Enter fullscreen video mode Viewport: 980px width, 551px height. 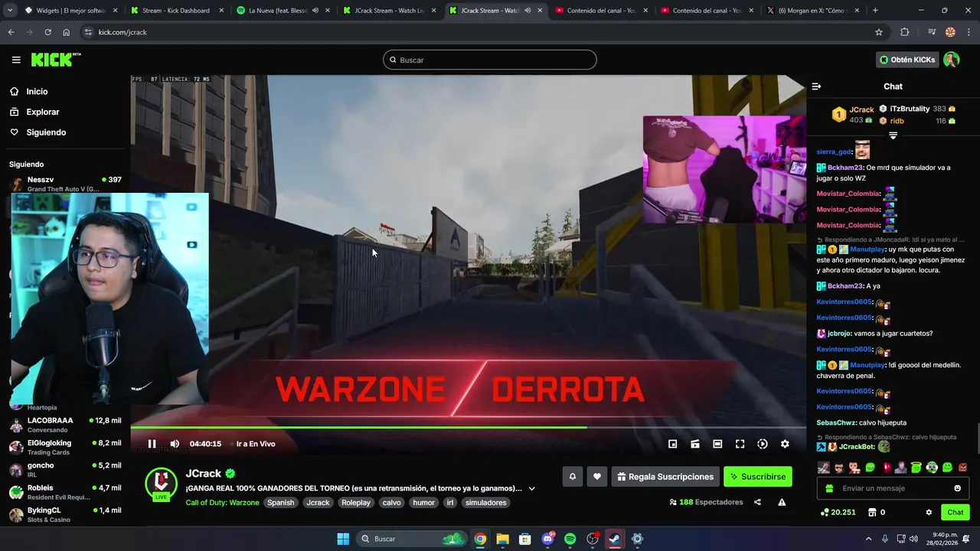click(x=740, y=444)
